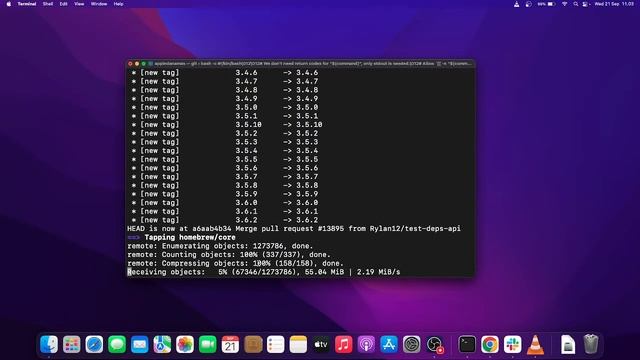Click the 'Receiving objects: 5%' progress line
Screen dimensions: 640x360
264,272
